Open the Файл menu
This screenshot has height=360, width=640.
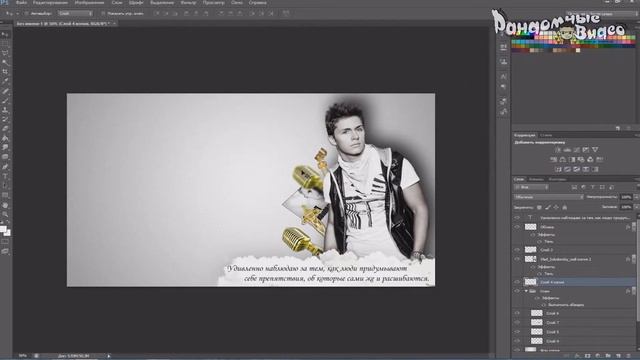point(21,2)
